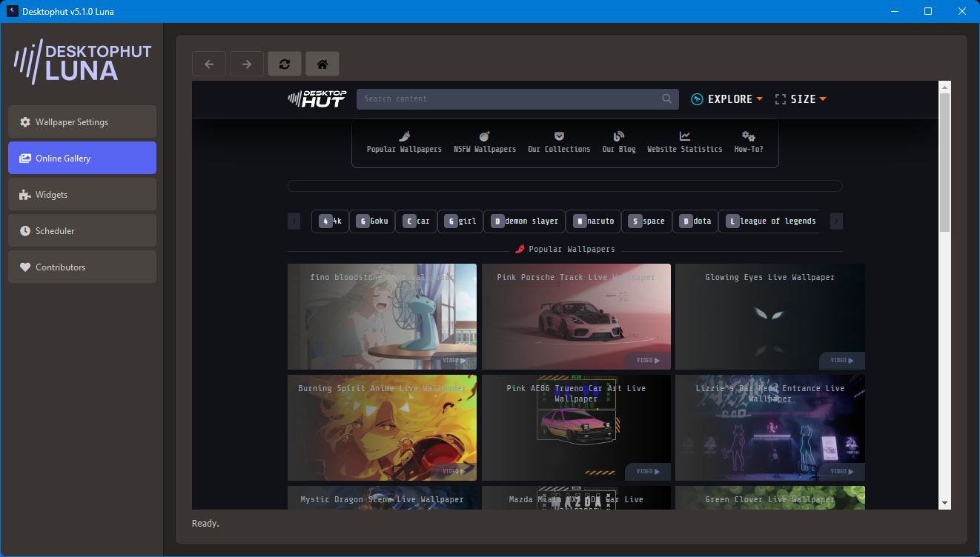Click the 4k tag filter
The image size is (980, 557).
pos(329,221)
